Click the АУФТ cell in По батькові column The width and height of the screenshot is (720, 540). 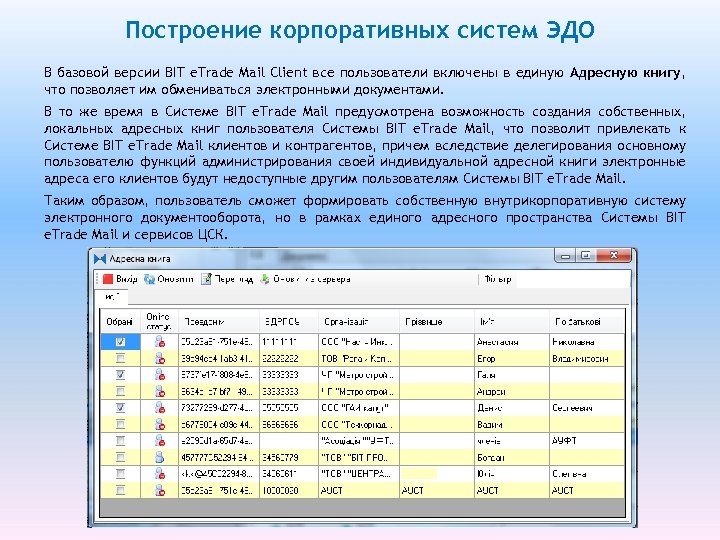(587, 441)
